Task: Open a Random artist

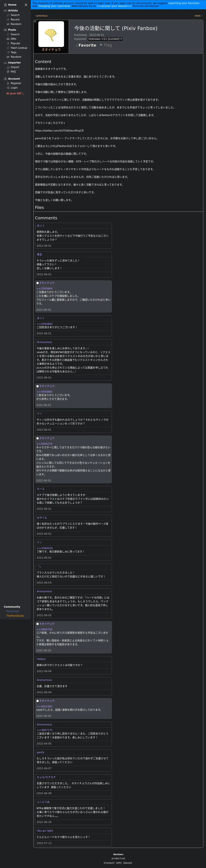Action: [x=16, y=24]
